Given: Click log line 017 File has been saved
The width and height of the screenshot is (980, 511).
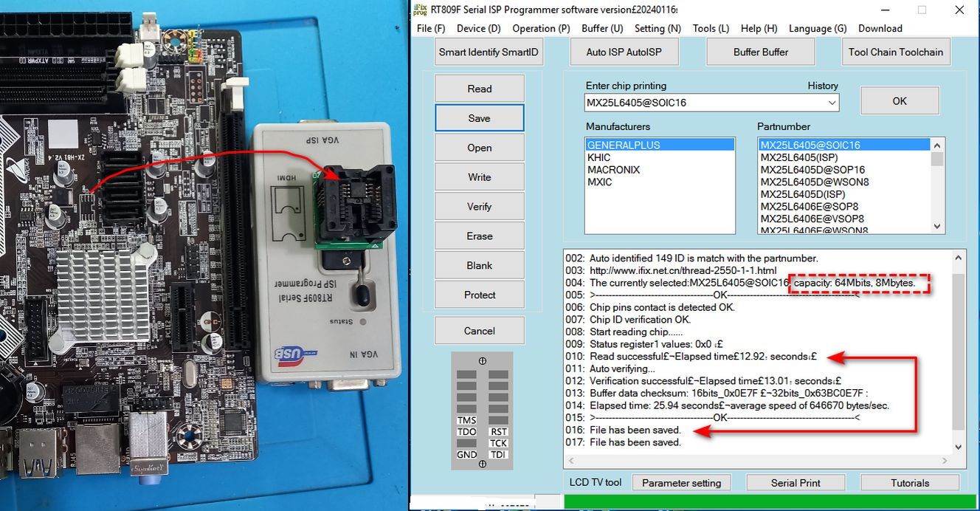Looking at the screenshot, I should [623, 442].
